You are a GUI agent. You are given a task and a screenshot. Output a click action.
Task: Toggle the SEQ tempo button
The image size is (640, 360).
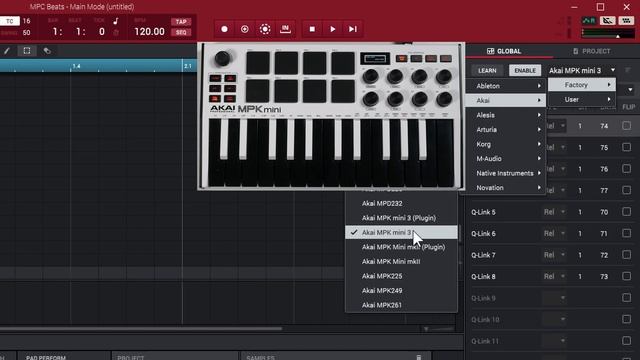pos(181,32)
